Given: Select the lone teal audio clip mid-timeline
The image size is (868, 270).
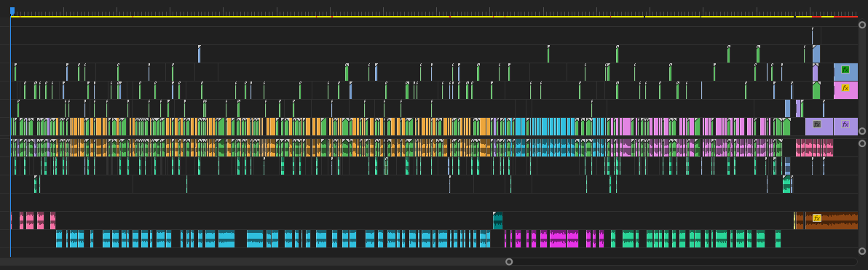Looking at the screenshot, I should (x=497, y=221).
